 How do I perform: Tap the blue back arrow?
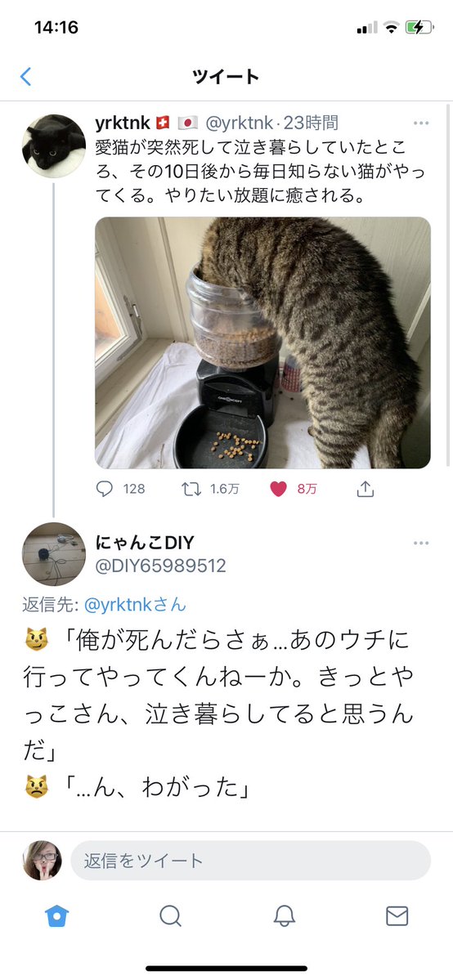[x=25, y=77]
